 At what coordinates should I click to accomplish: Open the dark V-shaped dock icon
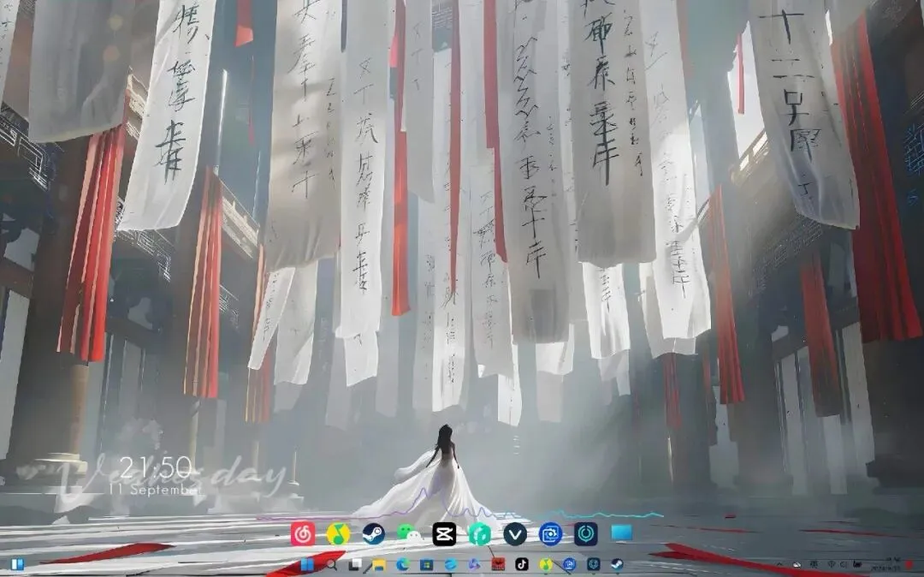(x=515, y=534)
